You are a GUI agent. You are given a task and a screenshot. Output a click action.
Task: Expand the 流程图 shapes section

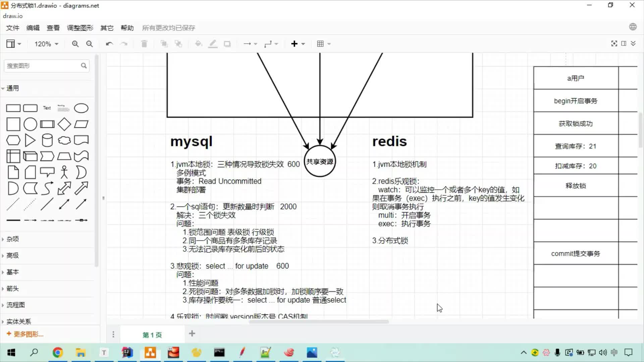pos(47,305)
